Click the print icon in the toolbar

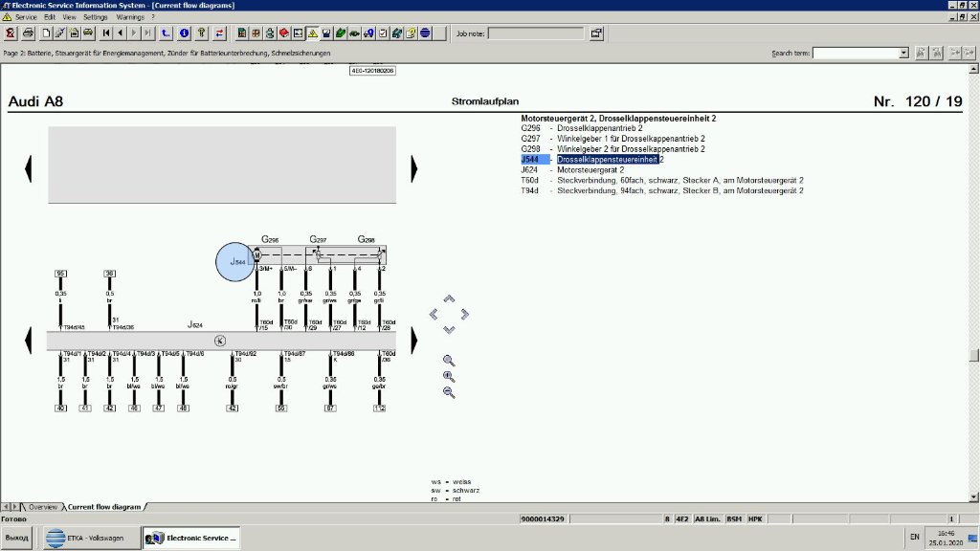coord(29,33)
